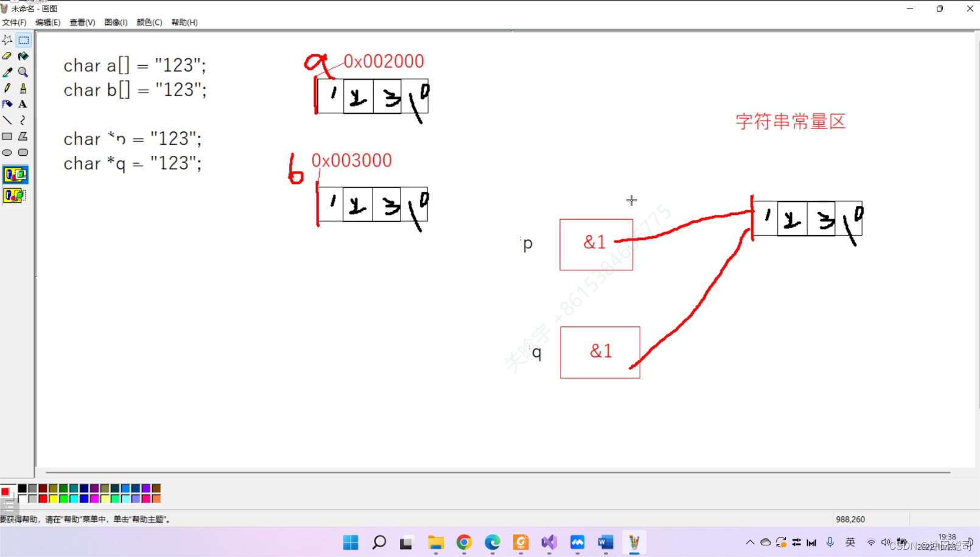Open Microsoft Word from the taskbar
Screen dimensions: 980x557
point(606,542)
